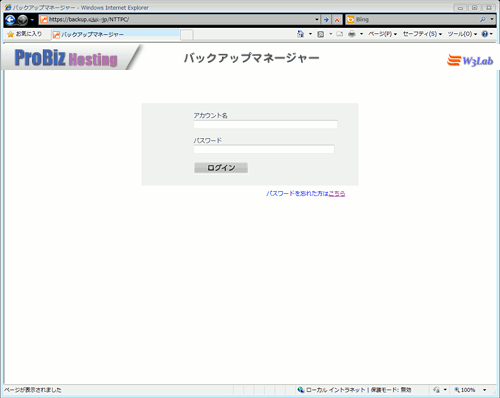
Task: Focus the アカウント名 input field
Action: pos(265,124)
